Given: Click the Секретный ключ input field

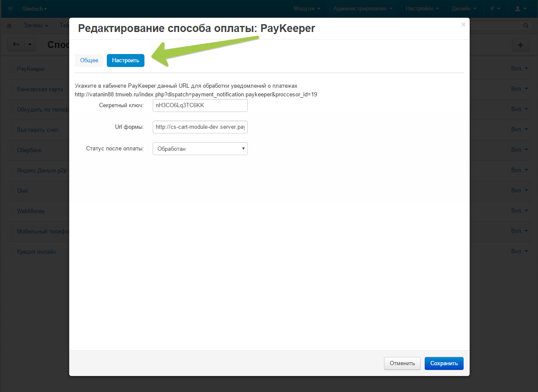Looking at the screenshot, I should coord(200,105).
